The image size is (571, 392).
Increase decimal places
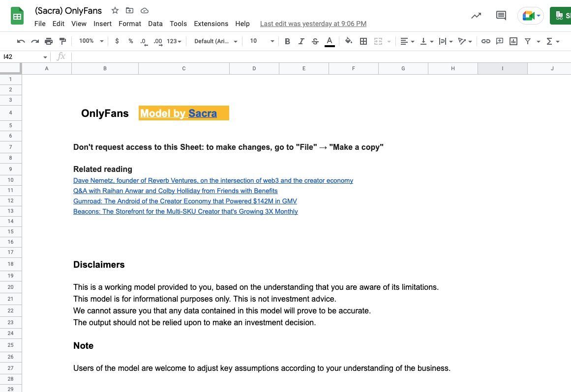[x=158, y=41]
